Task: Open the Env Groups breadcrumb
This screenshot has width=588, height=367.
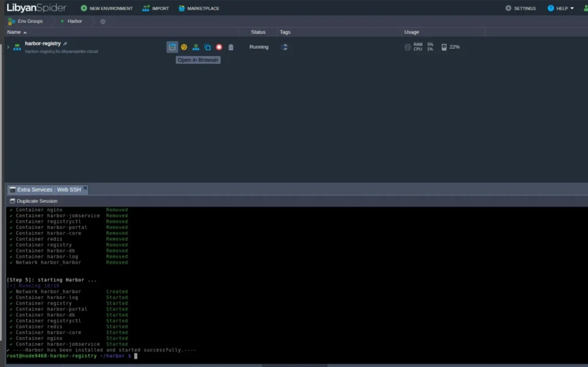Action: 25,21
